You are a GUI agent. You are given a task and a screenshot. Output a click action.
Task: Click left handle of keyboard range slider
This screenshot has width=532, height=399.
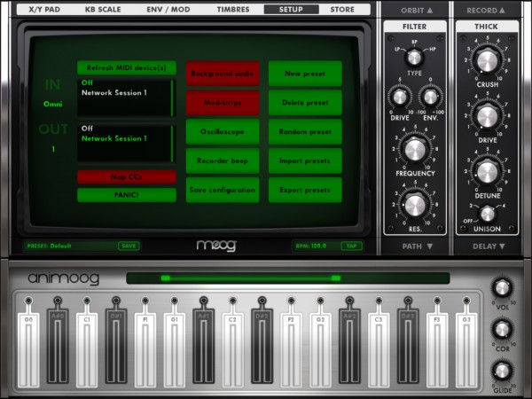(x=166, y=278)
